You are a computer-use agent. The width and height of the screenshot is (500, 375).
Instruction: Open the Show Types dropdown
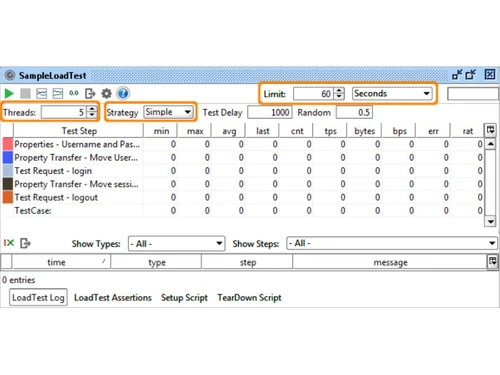coord(176,244)
